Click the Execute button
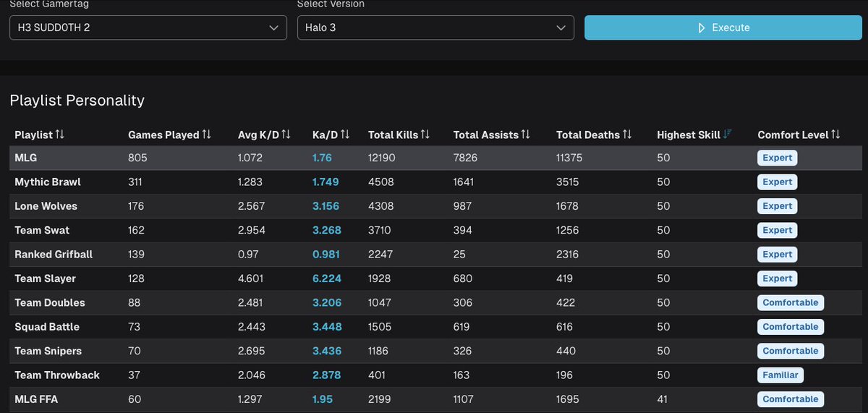 [x=723, y=27]
